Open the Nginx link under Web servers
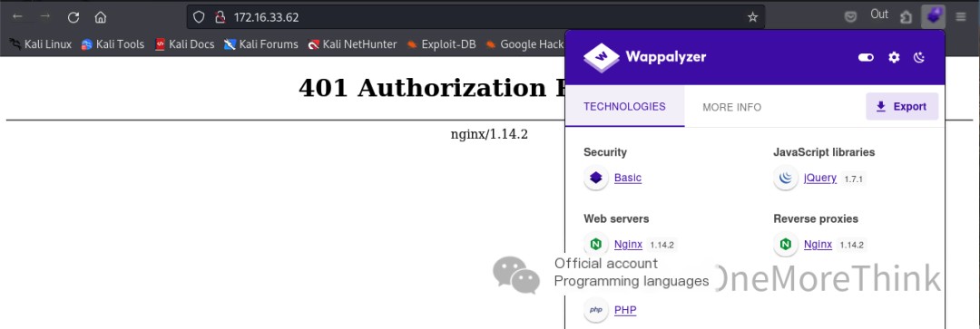 628,245
